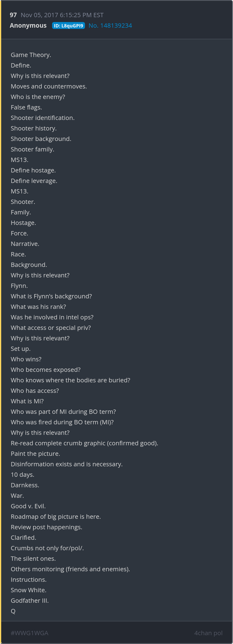The height and width of the screenshot is (644, 233).
Task: Click the "What is Flynn's background?" line
Action: tap(51, 296)
